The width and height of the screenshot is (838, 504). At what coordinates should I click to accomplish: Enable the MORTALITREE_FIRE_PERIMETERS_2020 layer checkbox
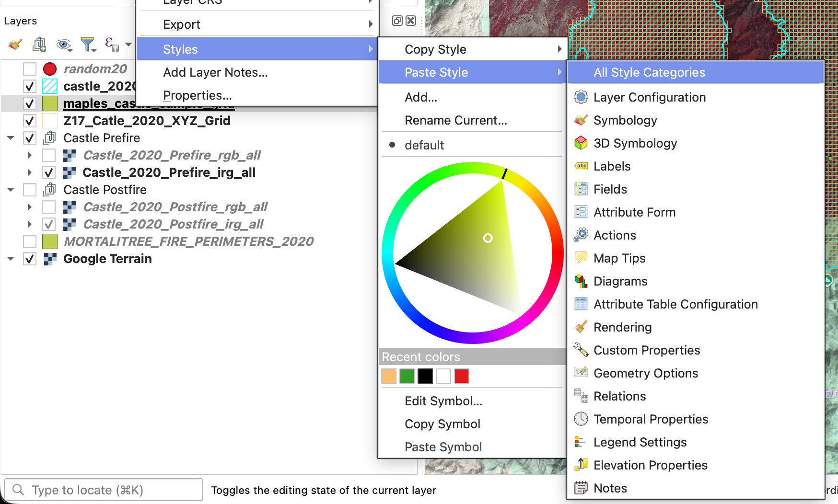tap(30, 241)
